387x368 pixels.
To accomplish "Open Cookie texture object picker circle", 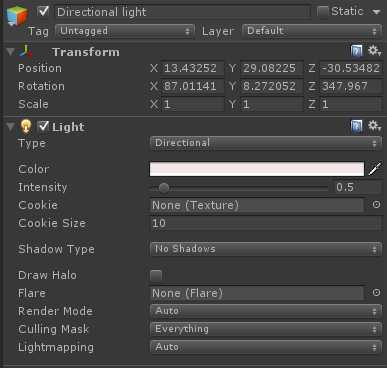I will coord(376,204).
